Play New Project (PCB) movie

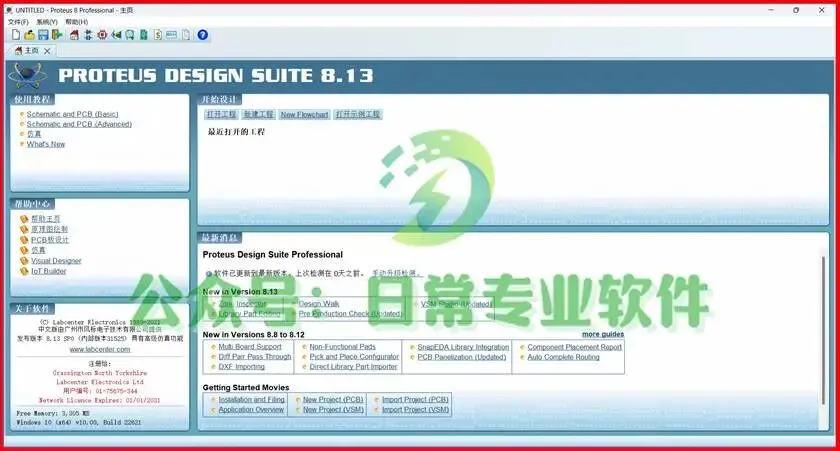tap(333, 400)
